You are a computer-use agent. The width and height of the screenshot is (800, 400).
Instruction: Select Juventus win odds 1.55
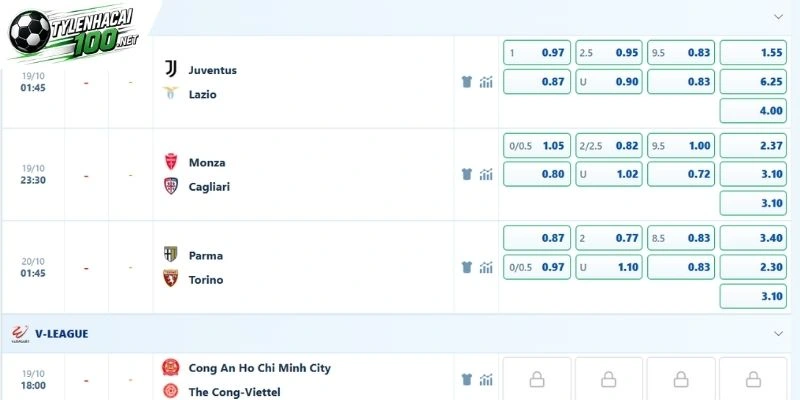(753, 53)
